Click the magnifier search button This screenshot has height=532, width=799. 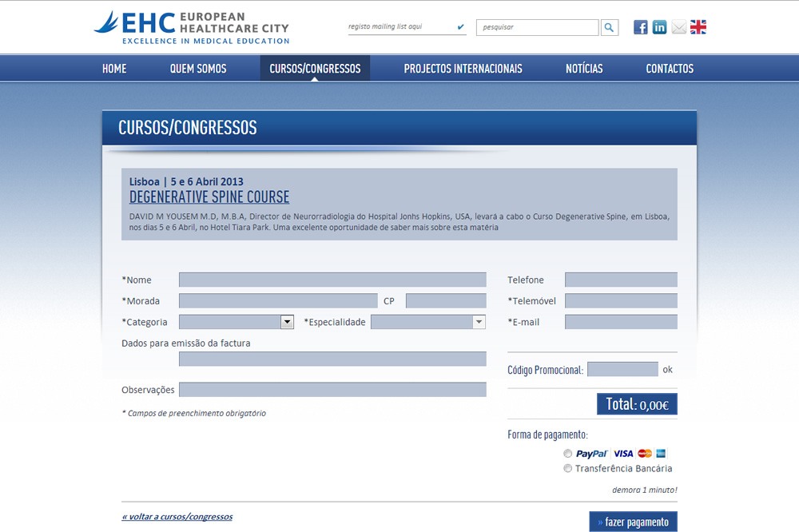(610, 27)
